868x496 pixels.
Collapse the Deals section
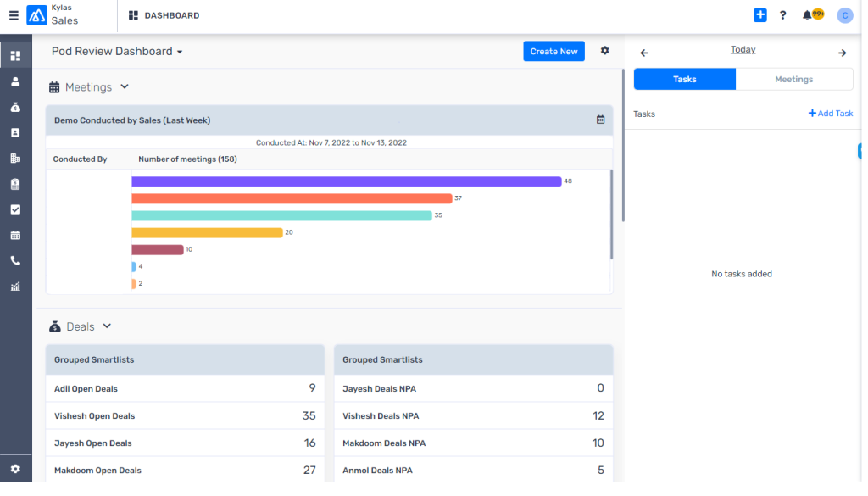click(x=107, y=326)
